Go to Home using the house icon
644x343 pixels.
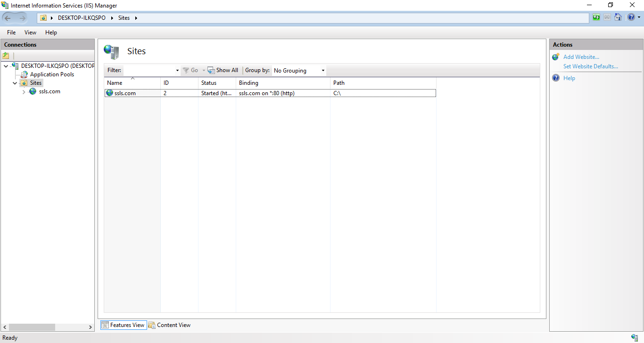(x=618, y=17)
